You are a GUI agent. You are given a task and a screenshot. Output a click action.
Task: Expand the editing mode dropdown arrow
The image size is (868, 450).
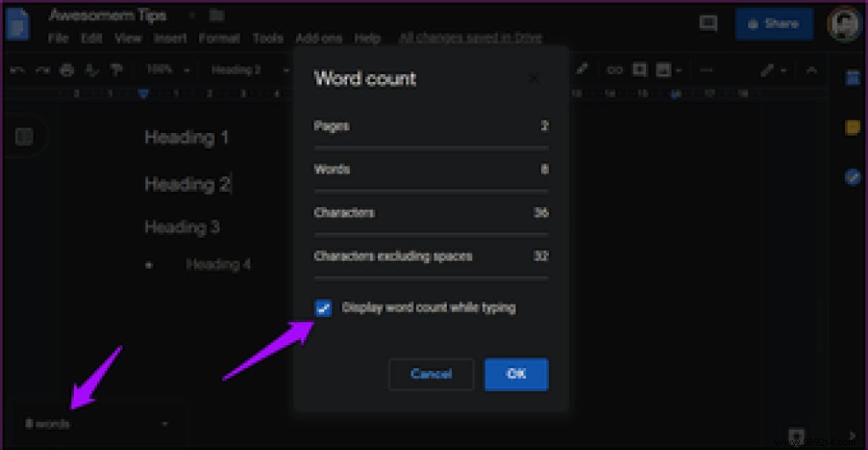click(783, 70)
